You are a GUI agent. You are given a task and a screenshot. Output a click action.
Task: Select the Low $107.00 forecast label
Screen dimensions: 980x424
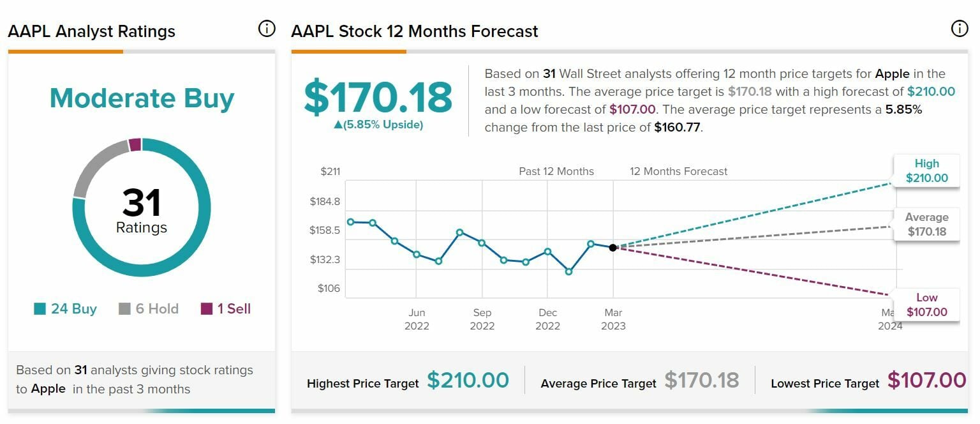[926, 305]
